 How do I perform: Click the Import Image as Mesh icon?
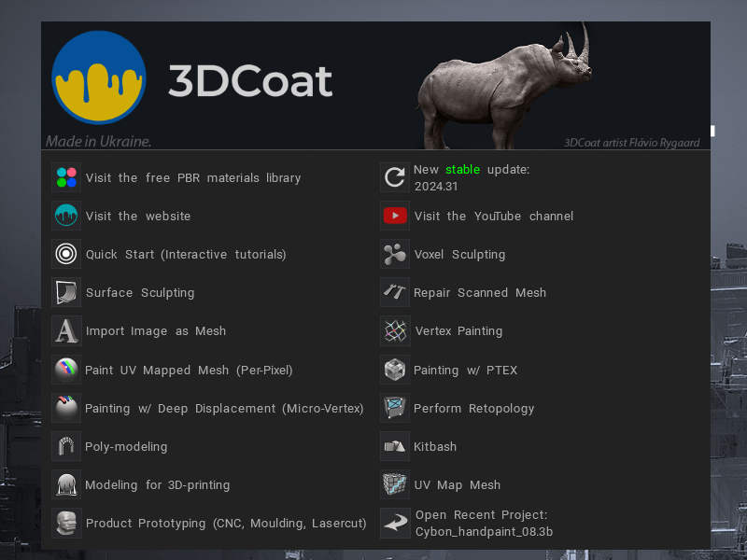66,330
